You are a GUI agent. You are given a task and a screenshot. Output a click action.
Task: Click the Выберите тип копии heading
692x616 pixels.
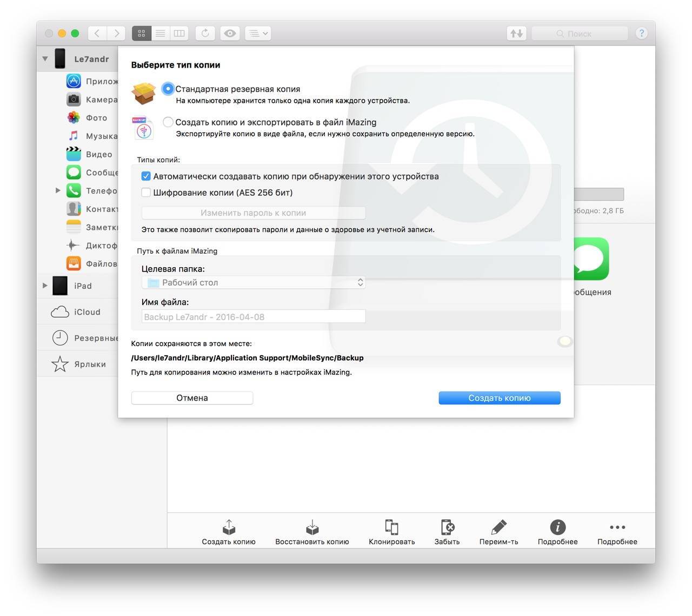pyautogui.click(x=176, y=65)
